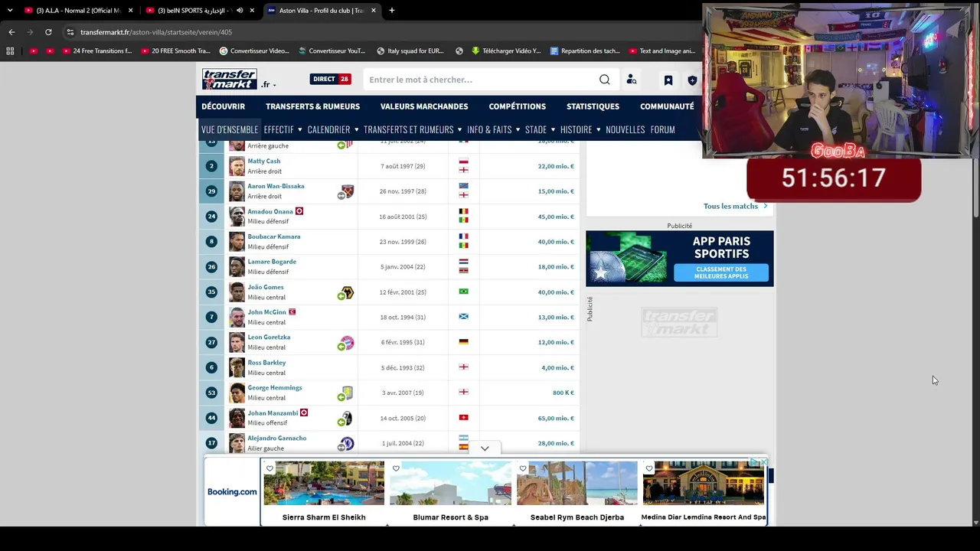The height and width of the screenshot is (551, 980).
Task: Open TRANSFERTS & RUMEURS main menu
Action: (x=312, y=106)
